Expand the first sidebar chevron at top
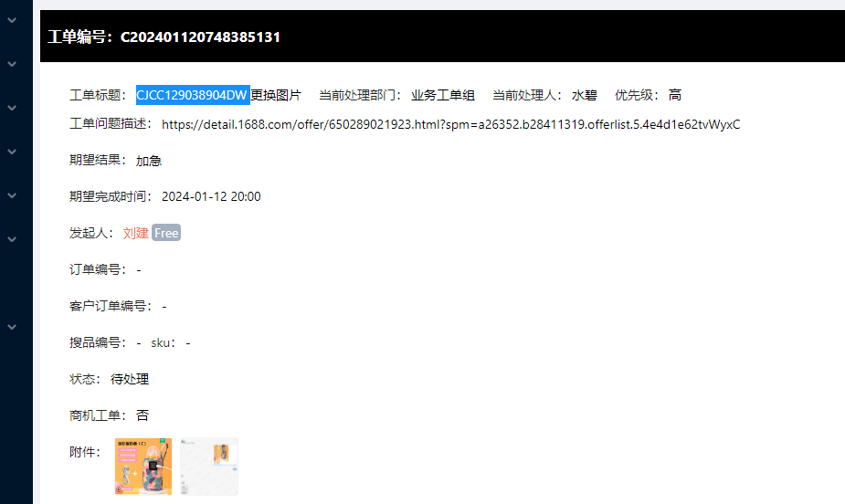Image resolution: width=845 pixels, height=504 pixels. pyautogui.click(x=12, y=20)
